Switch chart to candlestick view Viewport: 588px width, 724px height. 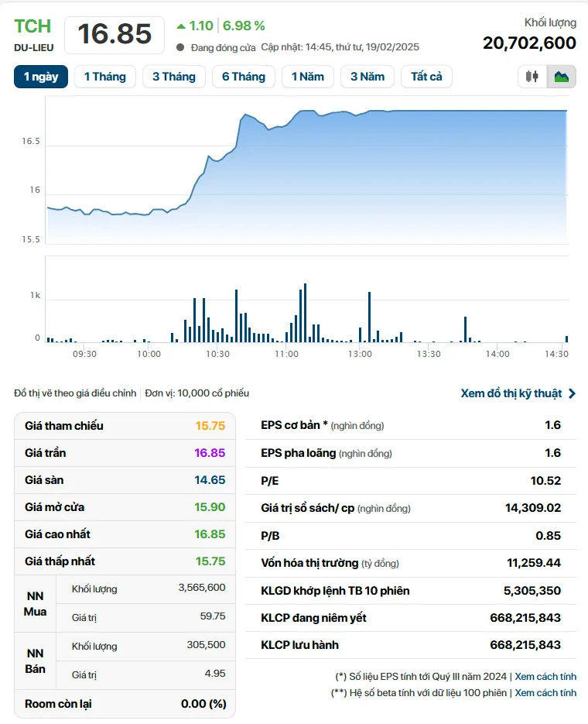pos(532,76)
